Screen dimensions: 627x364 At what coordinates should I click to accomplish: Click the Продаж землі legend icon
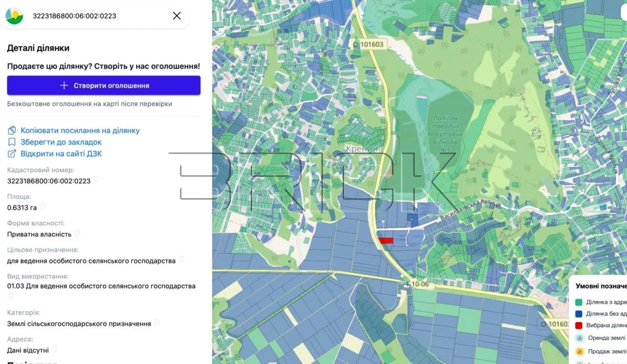coord(580,351)
